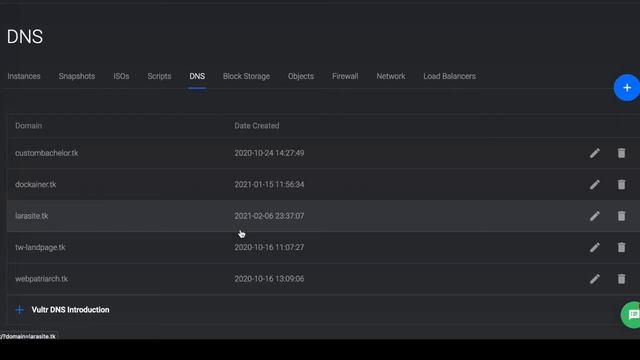Viewport: 640px width, 360px height.
Task: Delete the custombachelor.tk domain with trash icon
Action: (621, 153)
